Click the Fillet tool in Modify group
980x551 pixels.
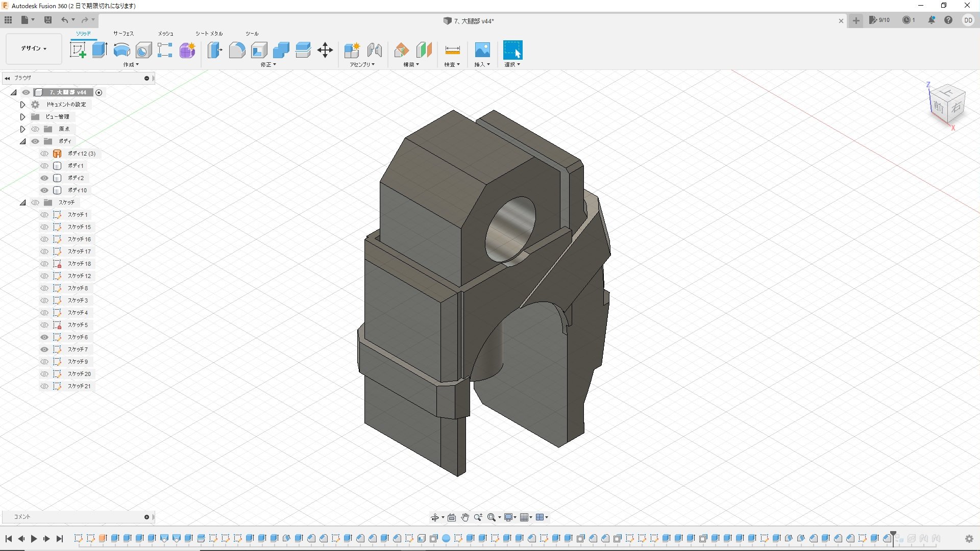[237, 50]
